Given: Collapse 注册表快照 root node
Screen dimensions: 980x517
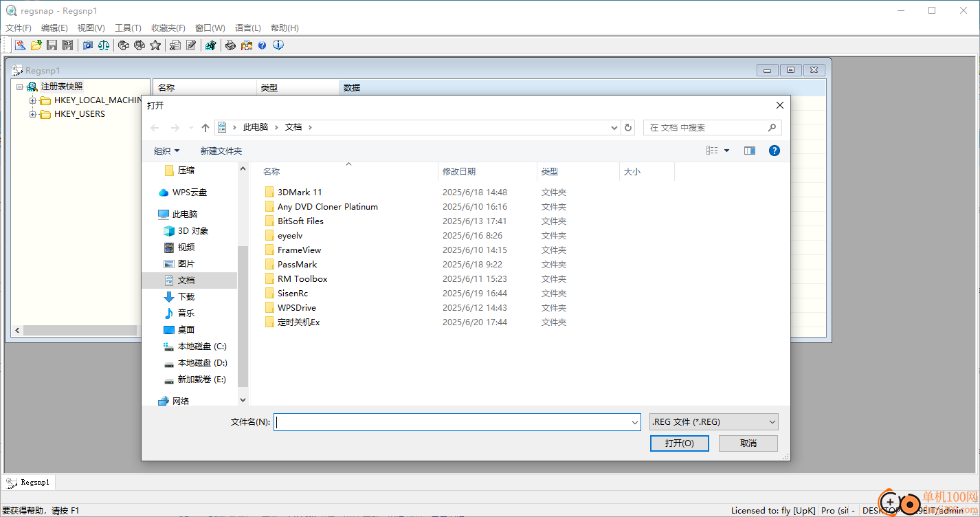Looking at the screenshot, I should (19, 87).
